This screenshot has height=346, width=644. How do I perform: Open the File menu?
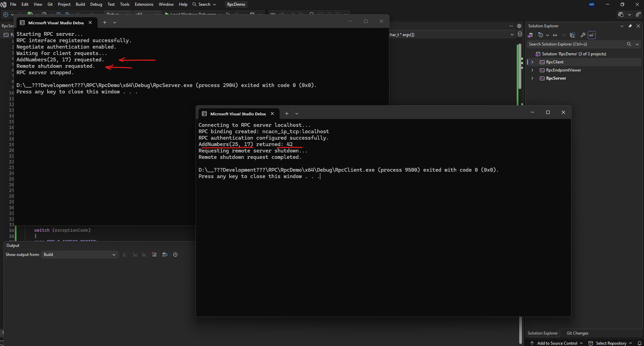13,4
